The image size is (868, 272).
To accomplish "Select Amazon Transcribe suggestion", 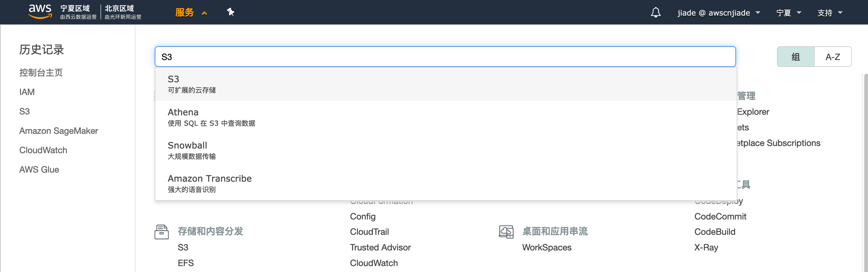I will click(x=210, y=183).
